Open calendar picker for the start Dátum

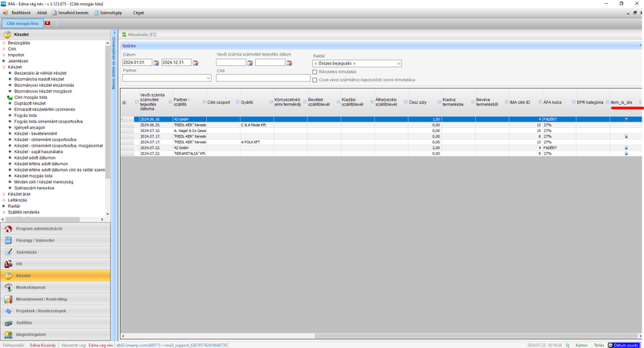156,63
